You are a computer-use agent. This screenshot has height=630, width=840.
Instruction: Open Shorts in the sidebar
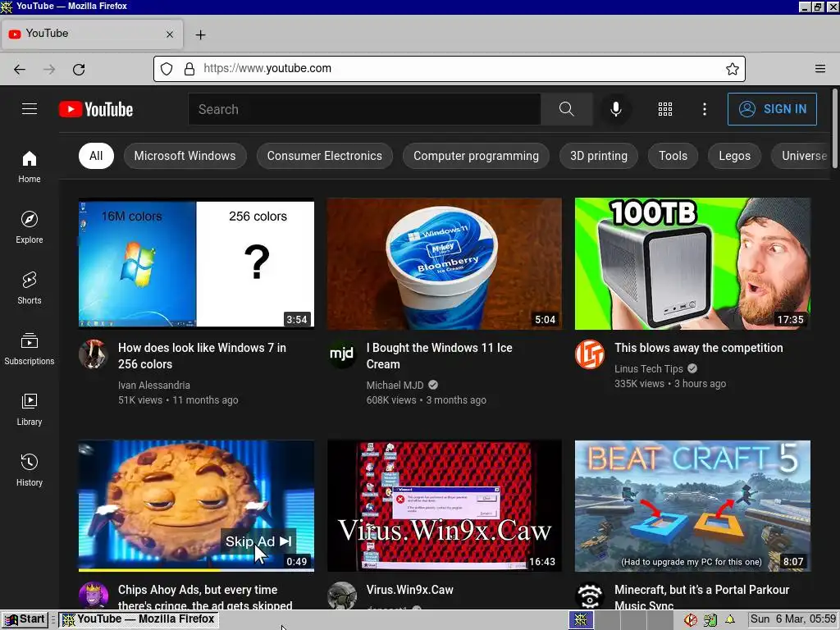(x=30, y=288)
